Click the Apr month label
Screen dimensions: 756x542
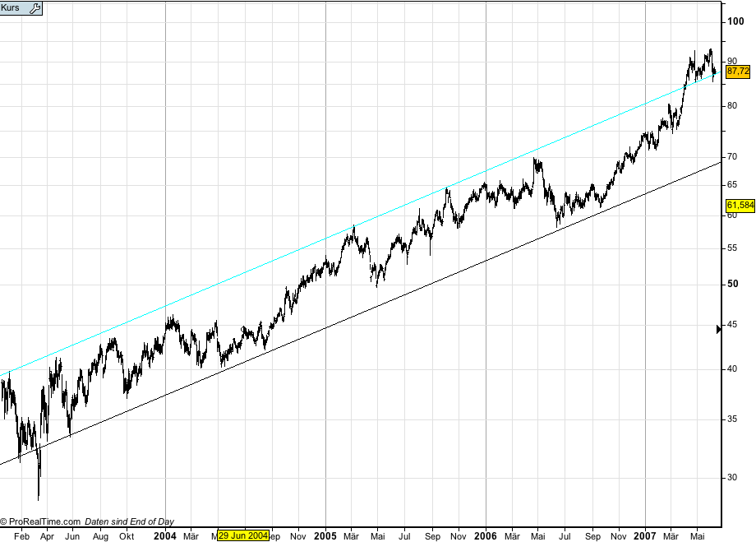47,536
